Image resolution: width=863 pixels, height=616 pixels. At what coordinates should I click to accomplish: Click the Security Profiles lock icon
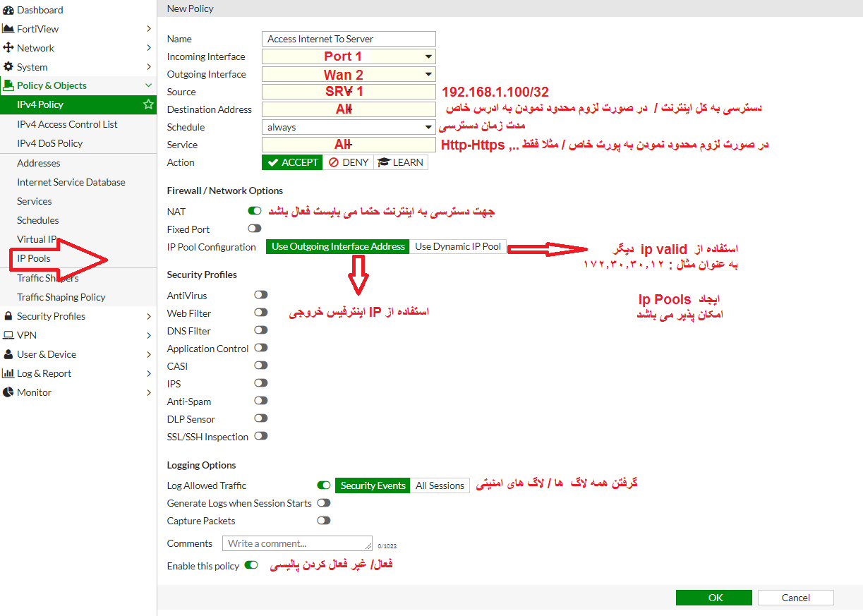pos(8,316)
